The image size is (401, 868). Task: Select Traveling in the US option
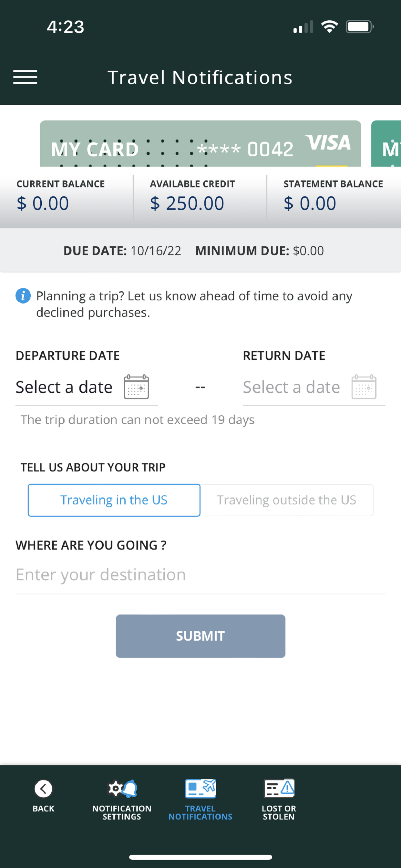114,500
